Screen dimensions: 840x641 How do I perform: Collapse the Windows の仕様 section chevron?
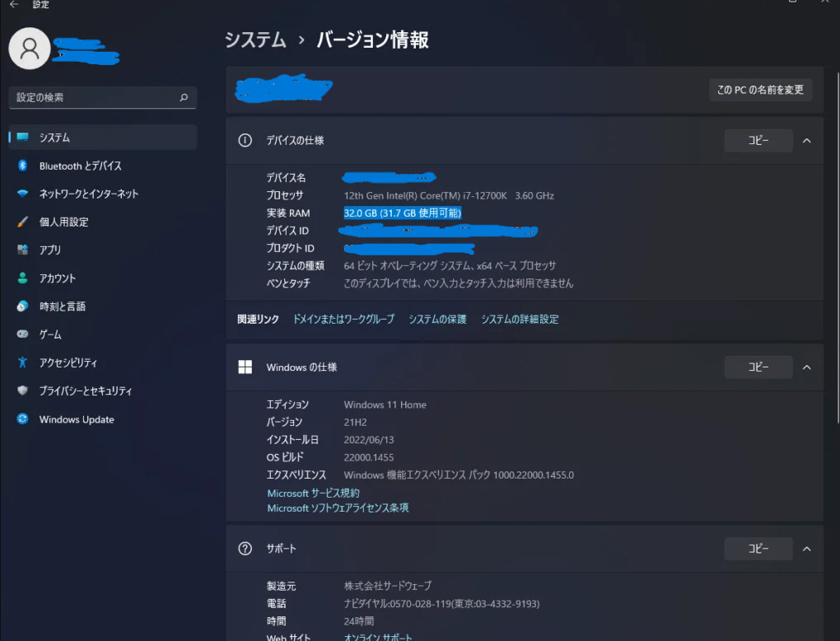pos(807,367)
